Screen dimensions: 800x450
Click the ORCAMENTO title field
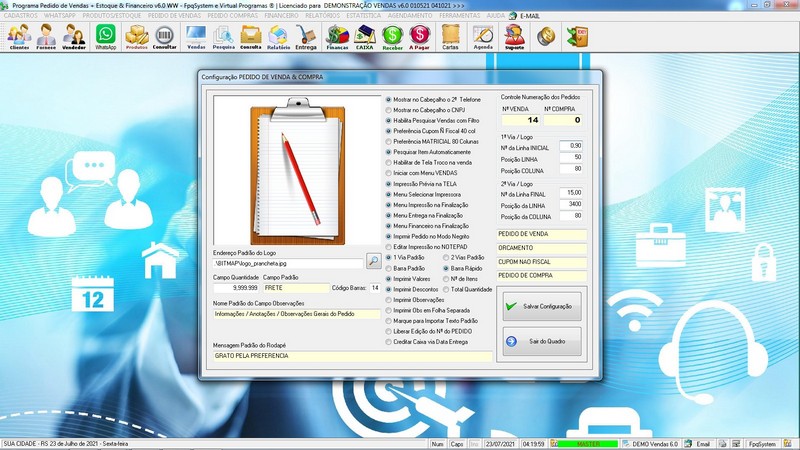pyautogui.click(x=541, y=248)
